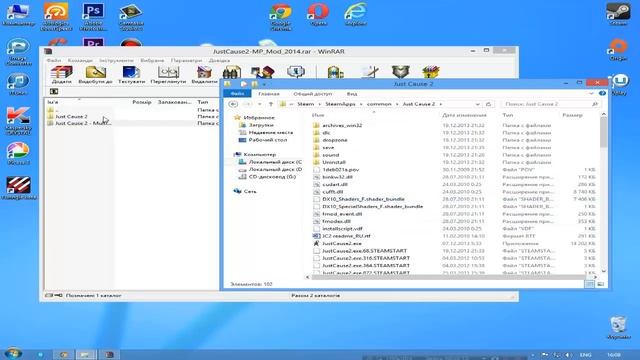Screen dimensions: 640x360
Task: Click the common breadcrumb in the address bar
Action: (379, 104)
